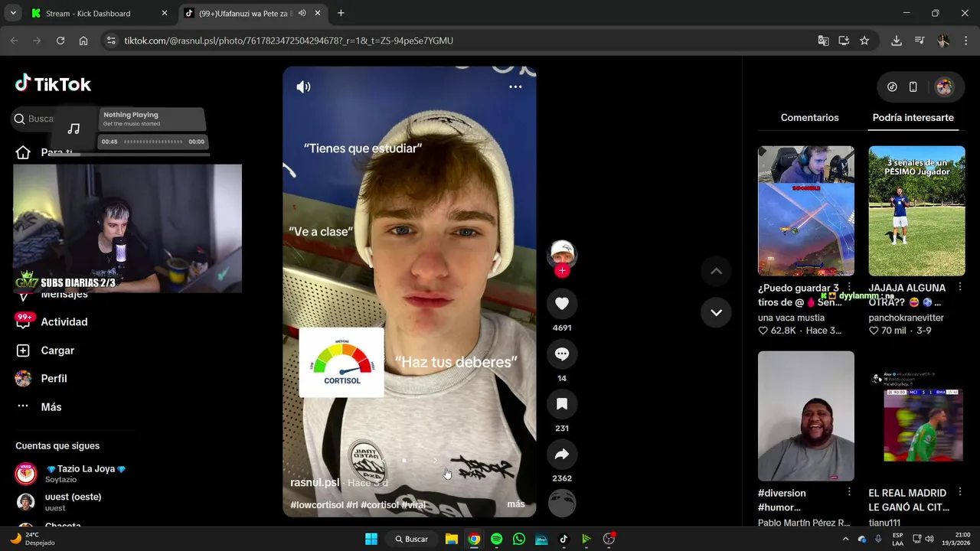Like the video with the heart icon
This screenshot has height=551, width=980.
coord(562,304)
